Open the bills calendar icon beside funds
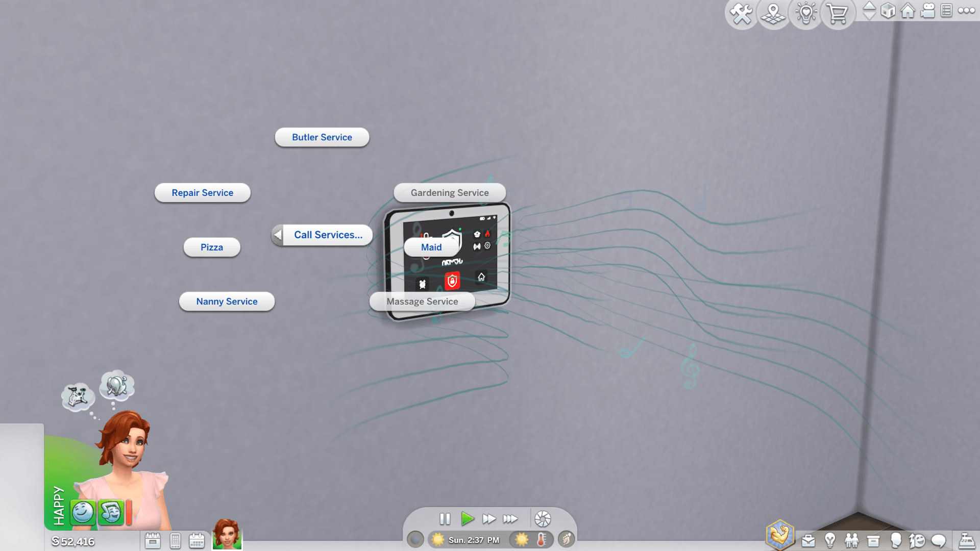 [153, 540]
